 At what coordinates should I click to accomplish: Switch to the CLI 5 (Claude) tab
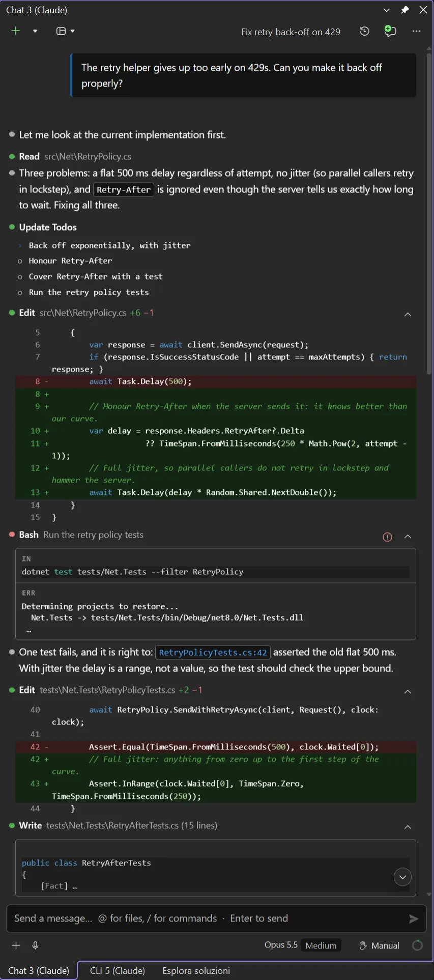118,970
